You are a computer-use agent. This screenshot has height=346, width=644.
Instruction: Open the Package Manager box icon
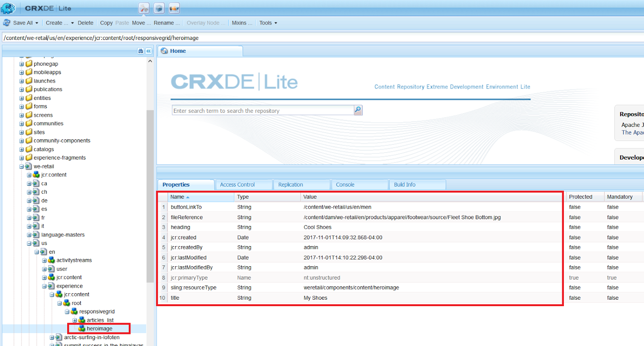click(x=159, y=8)
